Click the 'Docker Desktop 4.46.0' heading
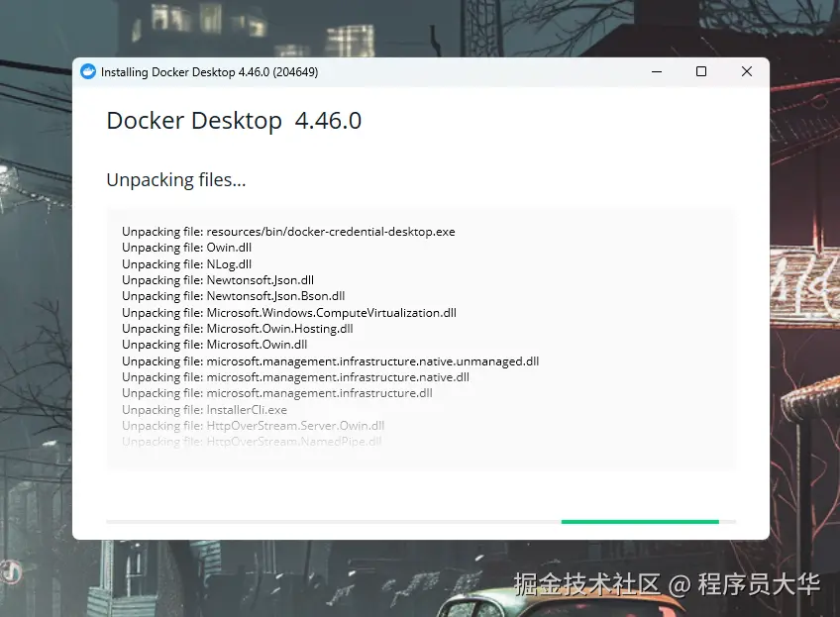 234,121
